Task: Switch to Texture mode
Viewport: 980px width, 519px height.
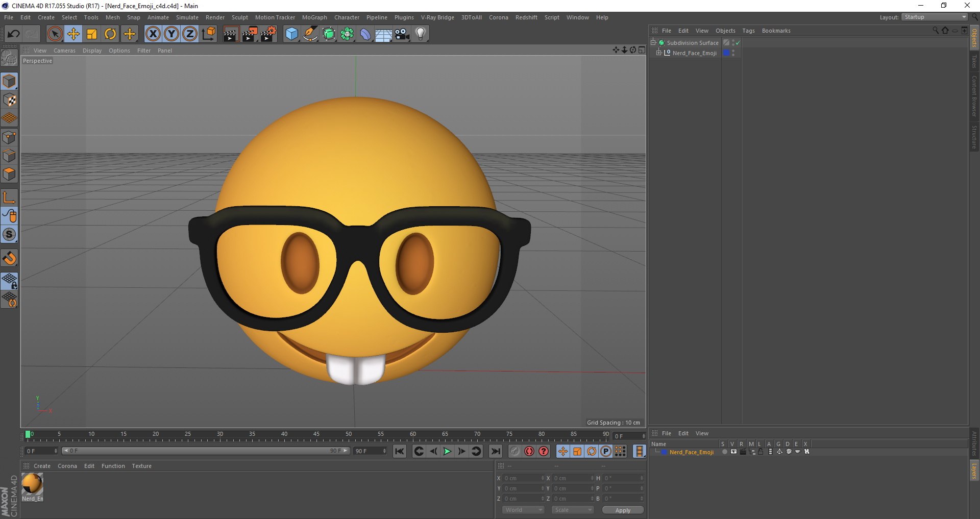Action: (x=9, y=100)
